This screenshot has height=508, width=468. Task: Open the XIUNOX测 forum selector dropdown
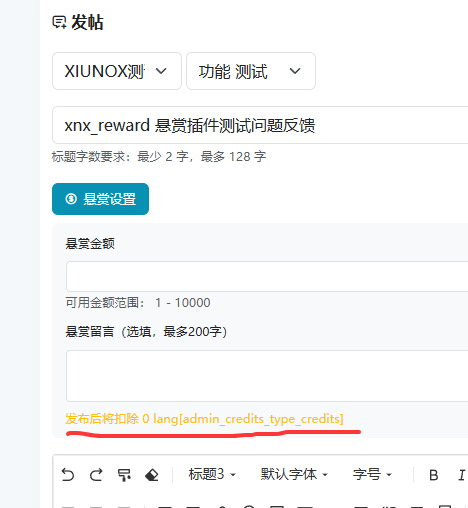point(117,71)
